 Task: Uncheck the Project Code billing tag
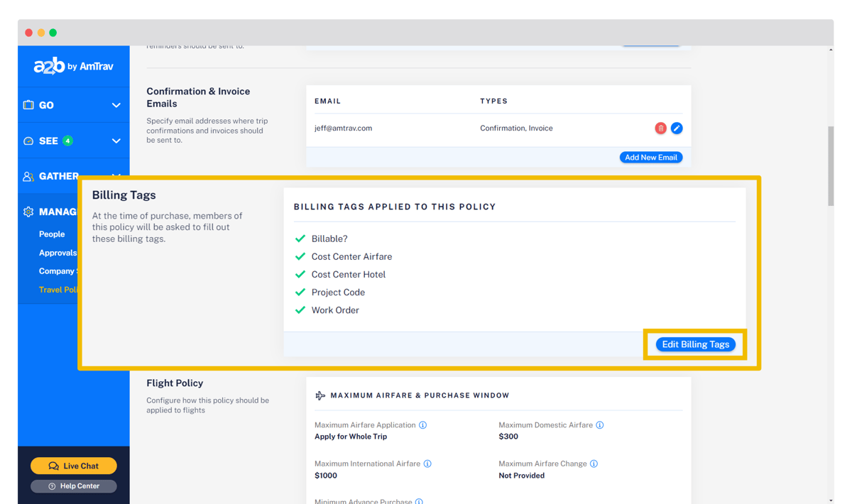[x=300, y=292]
